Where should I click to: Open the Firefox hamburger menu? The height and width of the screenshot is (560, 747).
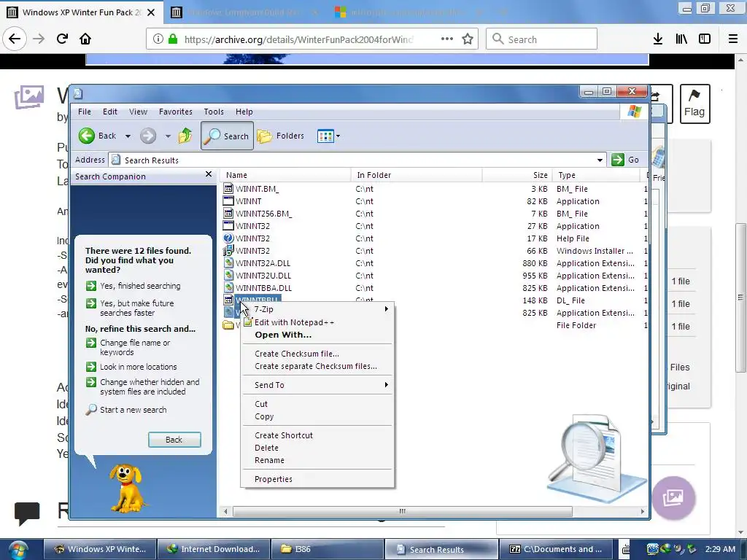[733, 39]
